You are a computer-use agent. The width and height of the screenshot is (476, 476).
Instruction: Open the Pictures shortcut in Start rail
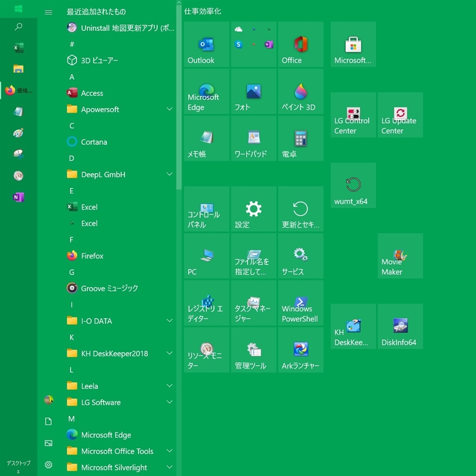pyautogui.click(x=48, y=443)
